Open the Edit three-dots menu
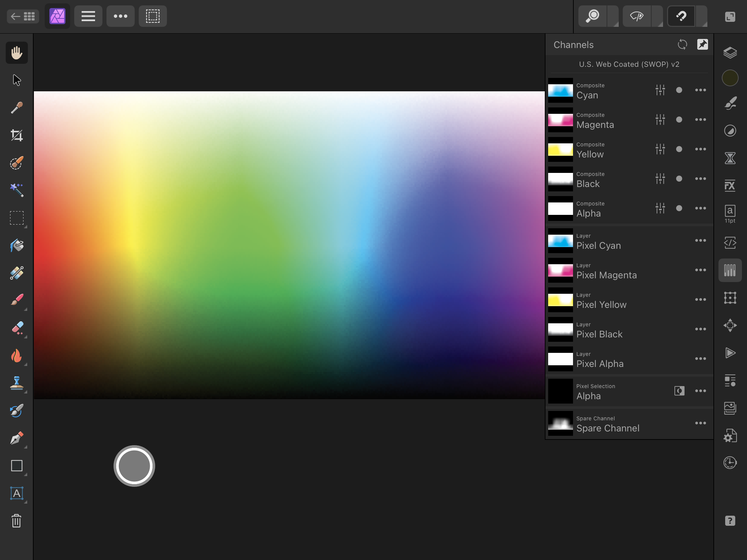 point(120,16)
